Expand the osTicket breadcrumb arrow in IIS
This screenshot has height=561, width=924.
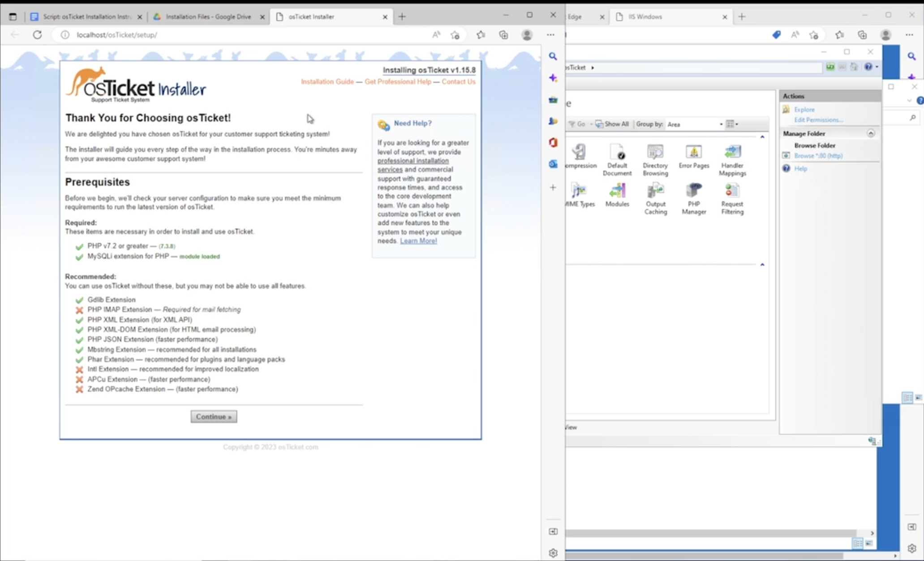pos(593,68)
